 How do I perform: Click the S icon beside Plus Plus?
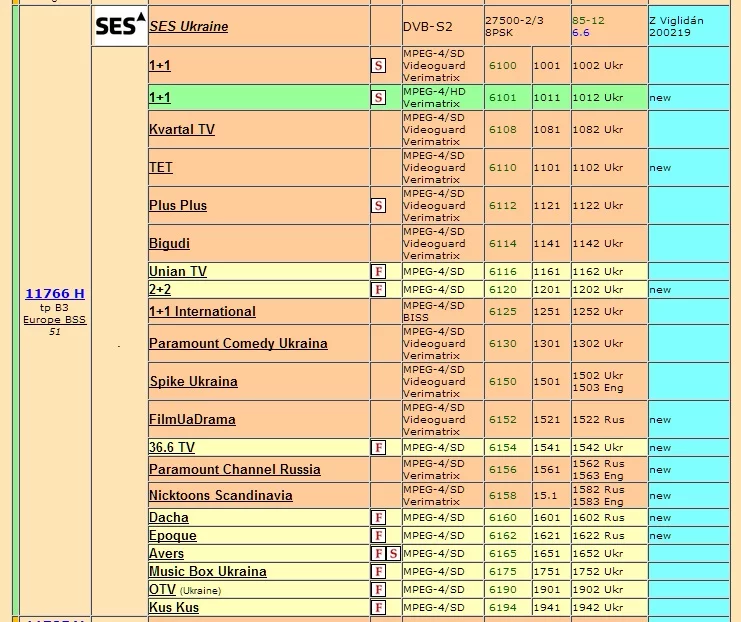pos(378,206)
